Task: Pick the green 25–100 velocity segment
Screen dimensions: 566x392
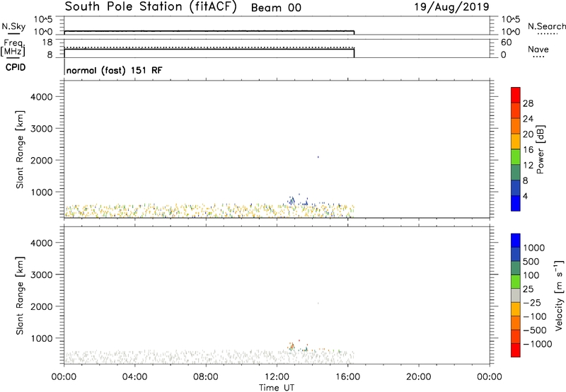Action: click(x=516, y=282)
